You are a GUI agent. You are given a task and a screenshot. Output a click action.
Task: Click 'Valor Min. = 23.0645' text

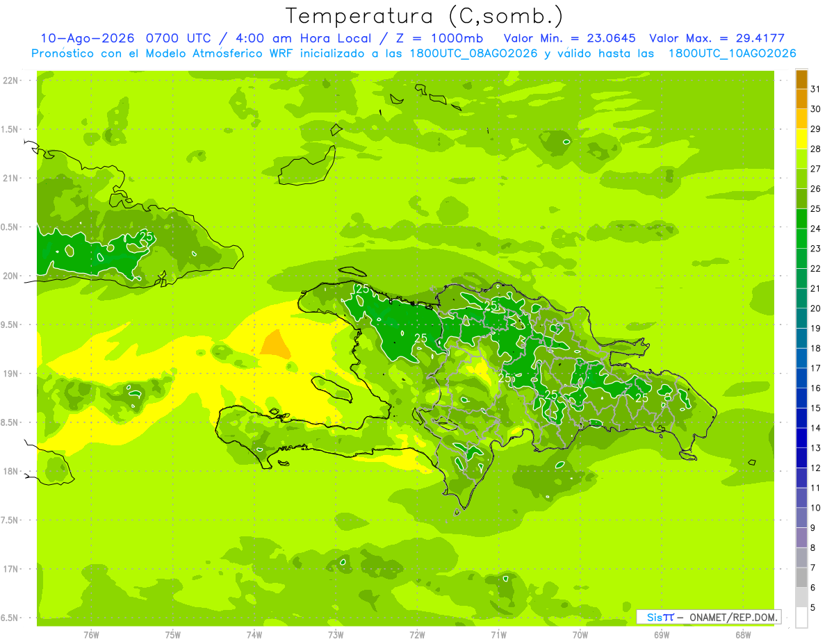tap(569, 38)
